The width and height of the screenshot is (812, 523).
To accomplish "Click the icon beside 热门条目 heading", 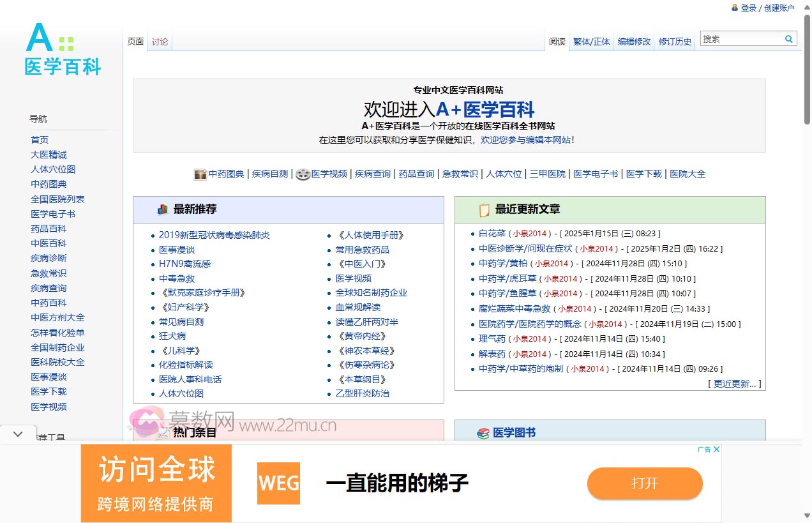I will 164,432.
